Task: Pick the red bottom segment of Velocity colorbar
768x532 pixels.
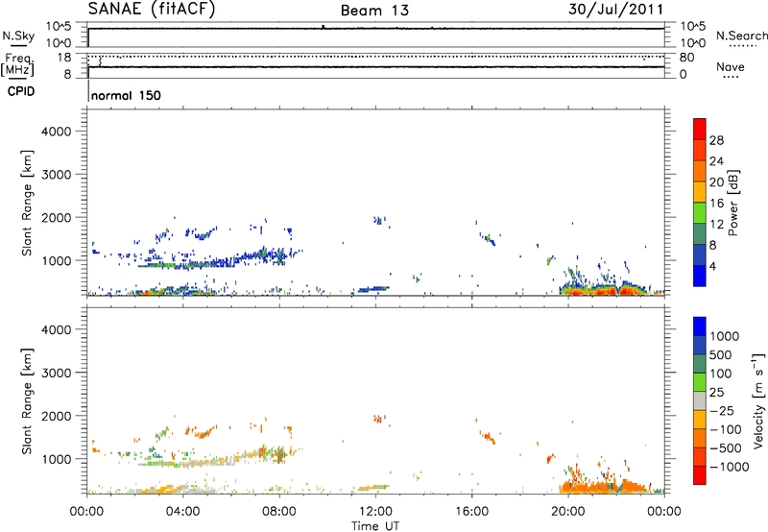Action: 700,475
